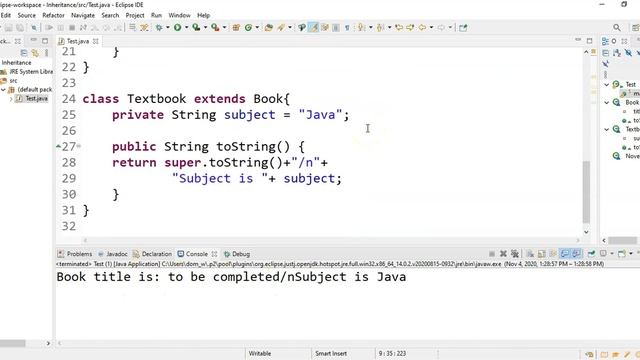The width and height of the screenshot is (640, 360).
Task: Click the Search flashlight toolbar icon
Action: point(281,27)
